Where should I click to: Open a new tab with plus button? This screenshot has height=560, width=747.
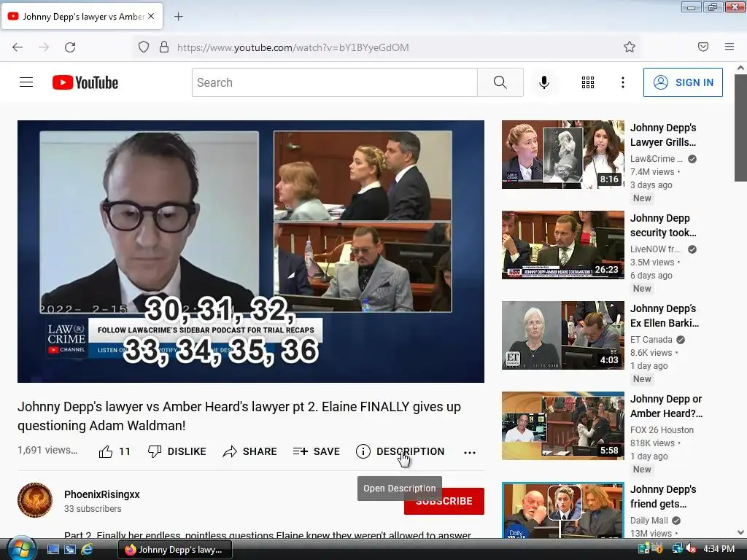pos(178,17)
